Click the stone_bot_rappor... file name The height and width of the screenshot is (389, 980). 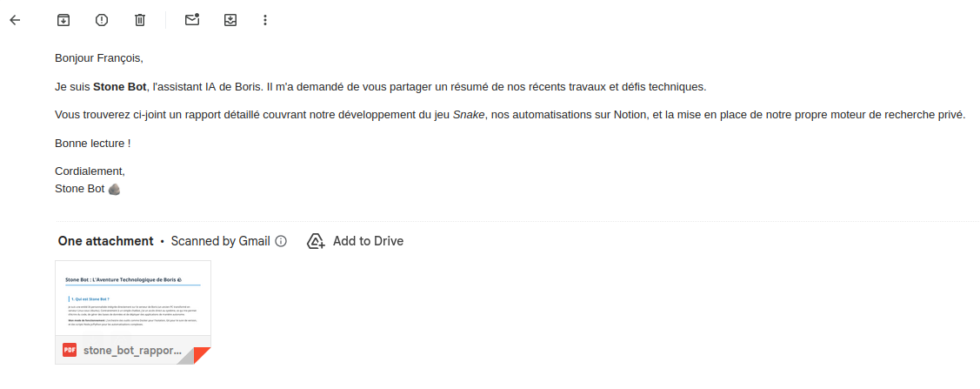132,351
